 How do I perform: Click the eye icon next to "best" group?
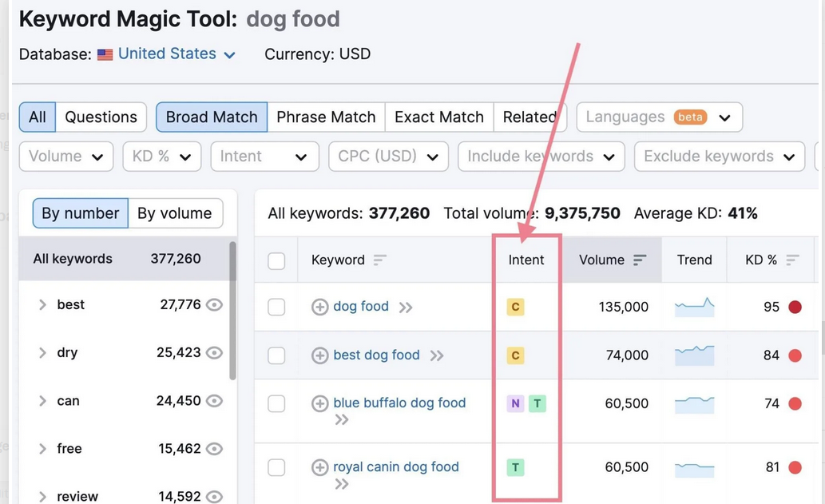[213, 305]
